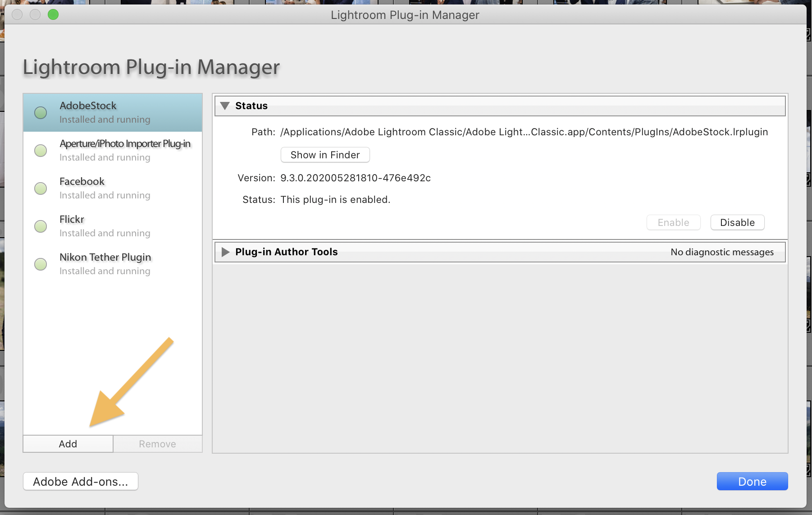Select the Aperture/iPhoto Importer Plug-in row

point(113,151)
